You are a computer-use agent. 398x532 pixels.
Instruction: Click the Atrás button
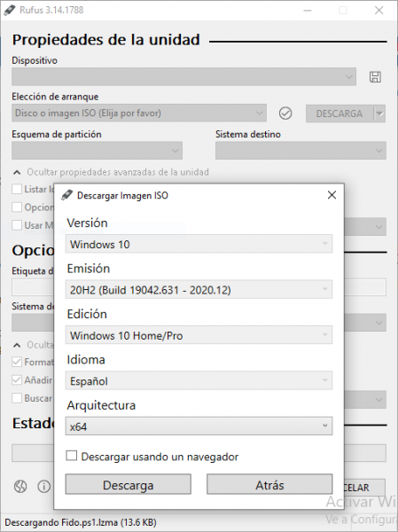[x=269, y=484]
